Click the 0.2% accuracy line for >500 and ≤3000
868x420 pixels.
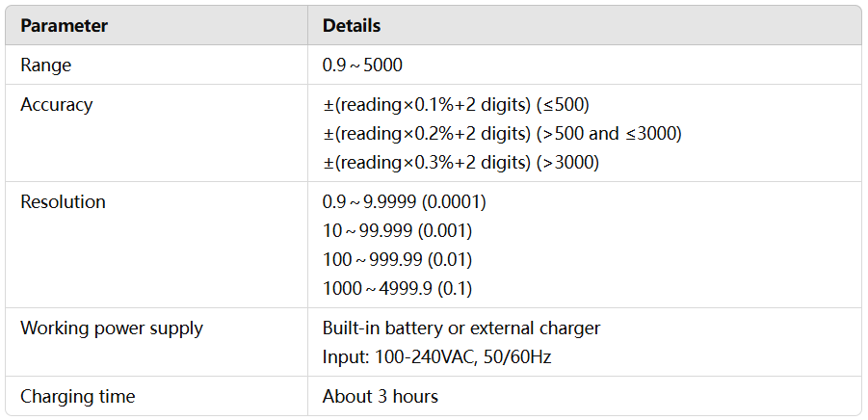coord(502,133)
